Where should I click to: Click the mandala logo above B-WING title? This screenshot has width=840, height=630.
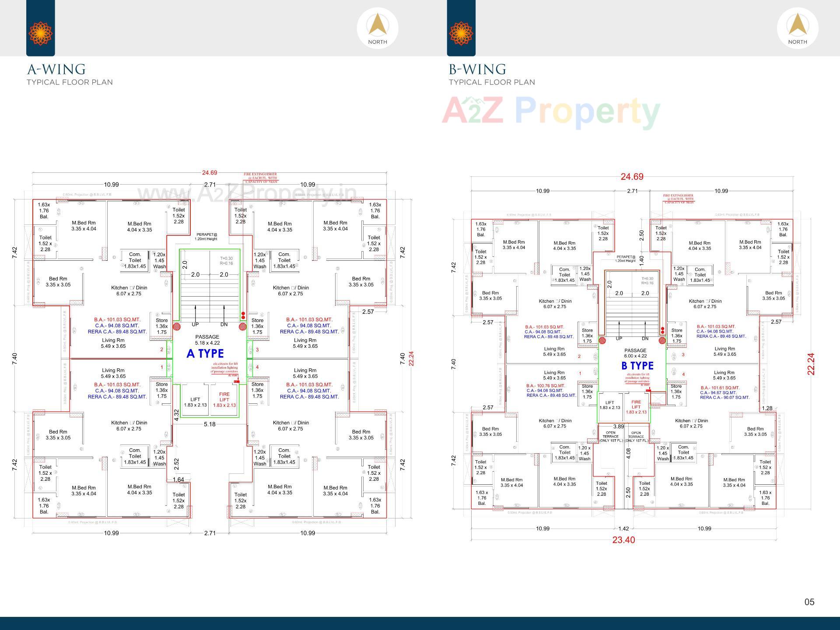461,33
